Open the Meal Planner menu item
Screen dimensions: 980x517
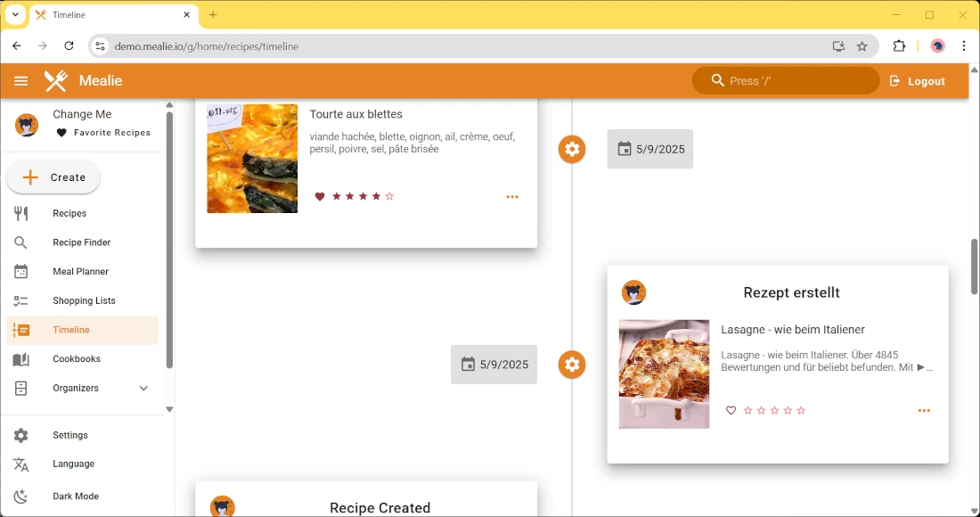(82, 271)
